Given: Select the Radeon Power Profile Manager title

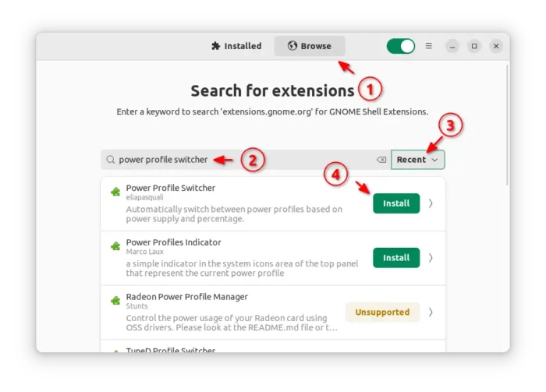Looking at the screenshot, I should tap(187, 297).
